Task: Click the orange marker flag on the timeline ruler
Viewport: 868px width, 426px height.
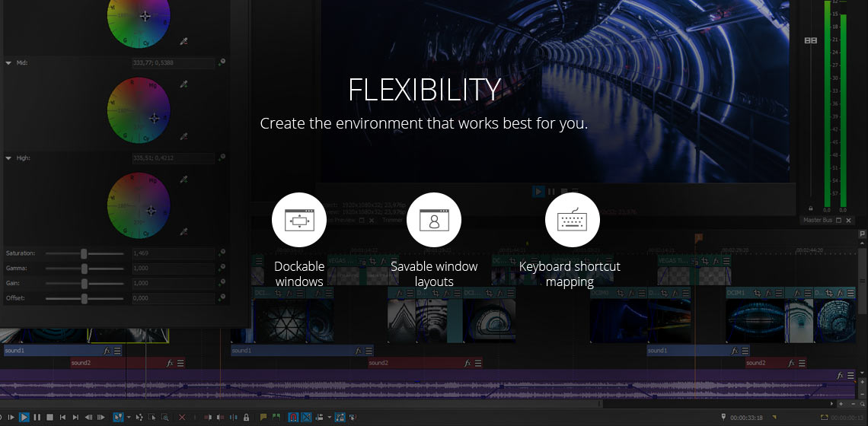Action: pos(699,237)
